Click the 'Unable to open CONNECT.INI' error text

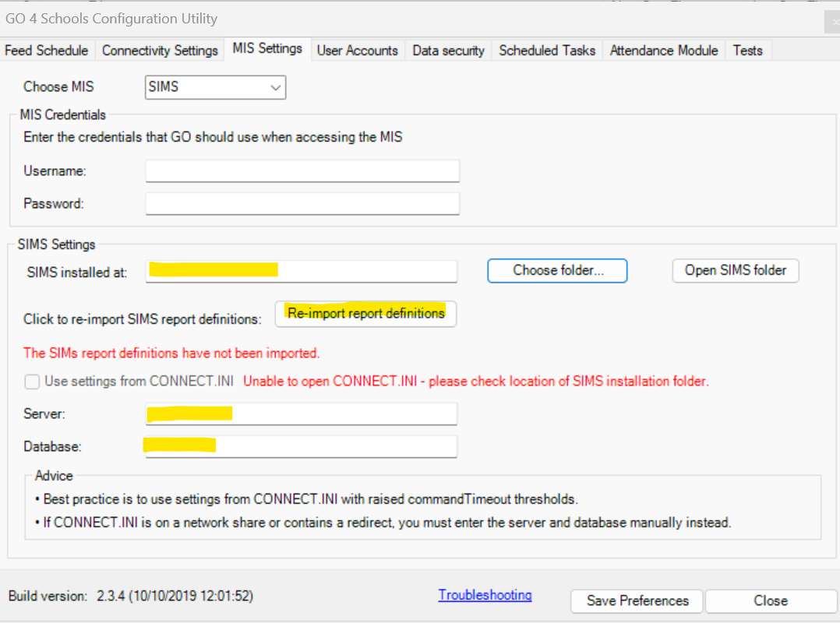(475, 381)
